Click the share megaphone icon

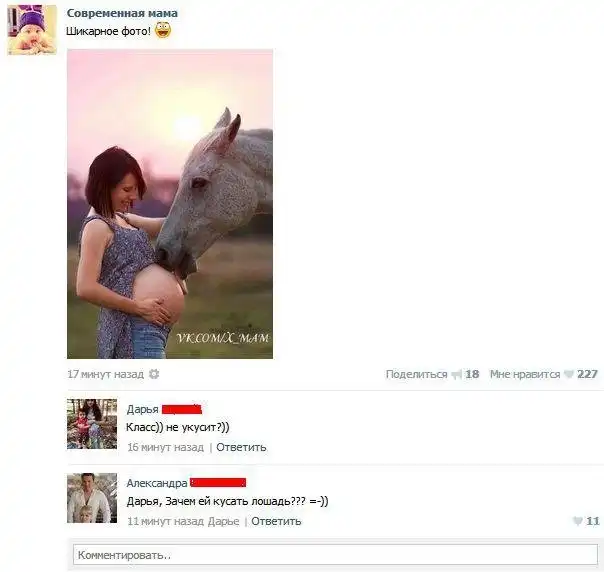click(457, 374)
